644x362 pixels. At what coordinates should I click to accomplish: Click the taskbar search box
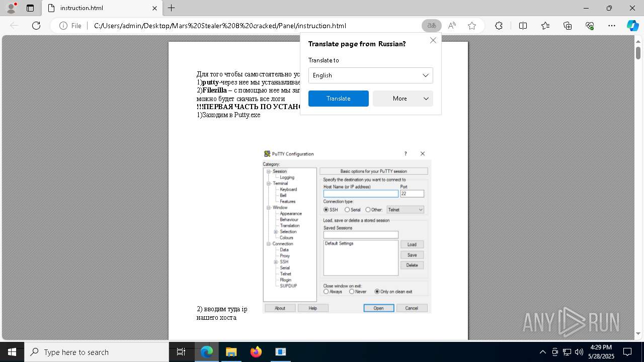coord(97,352)
